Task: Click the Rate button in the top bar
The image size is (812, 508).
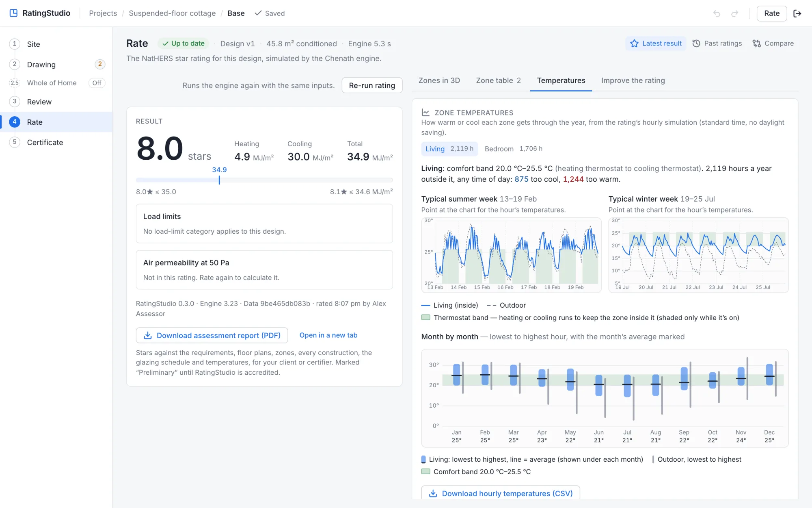Action: [771, 13]
